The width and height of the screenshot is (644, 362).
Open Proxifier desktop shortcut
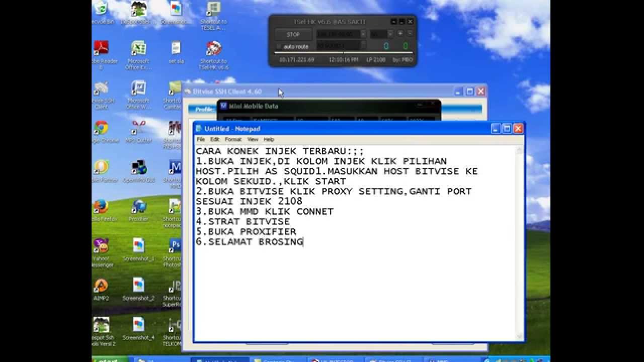[x=138, y=210]
